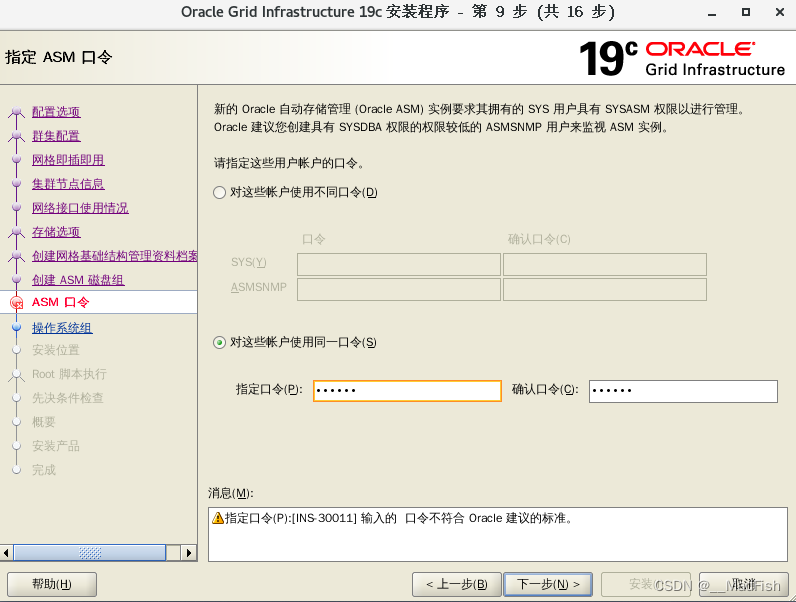Viewport: 796px width, 602px height.
Task: Click the ASMSNMP 口令 input field
Action: click(x=399, y=289)
